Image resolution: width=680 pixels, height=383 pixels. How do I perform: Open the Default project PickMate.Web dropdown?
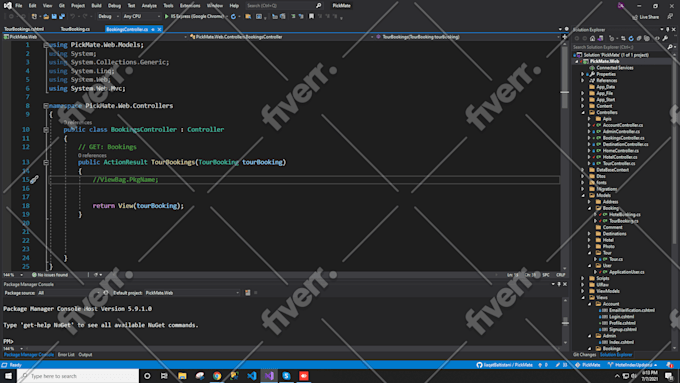[192, 293]
